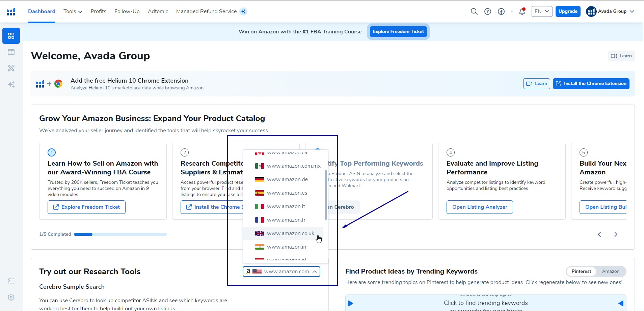The image size is (644, 311).
Task: Open the notifications bell
Action: point(522,11)
